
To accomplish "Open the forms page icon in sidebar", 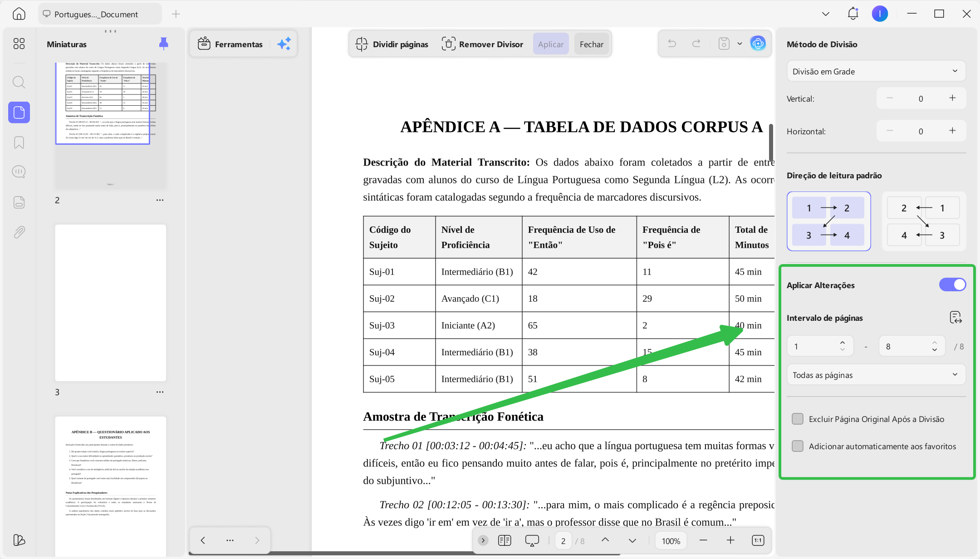I will point(19,202).
